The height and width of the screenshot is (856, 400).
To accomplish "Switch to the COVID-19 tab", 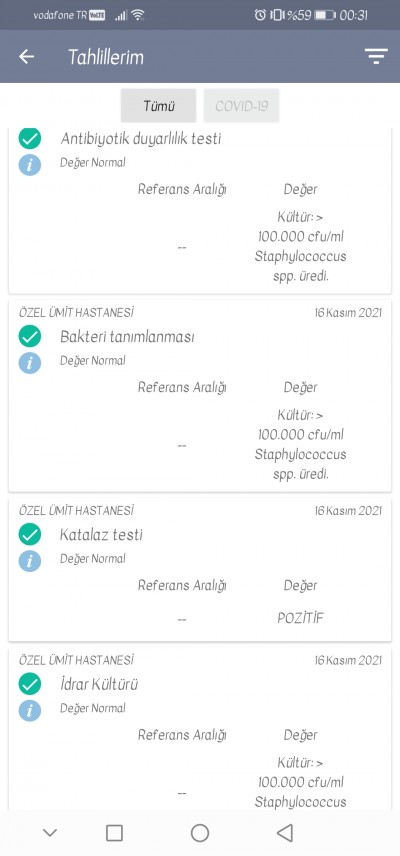I will coord(241,105).
